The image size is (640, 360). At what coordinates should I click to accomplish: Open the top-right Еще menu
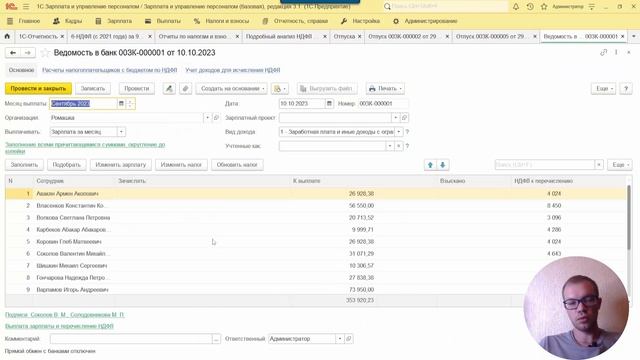click(x=604, y=89)
